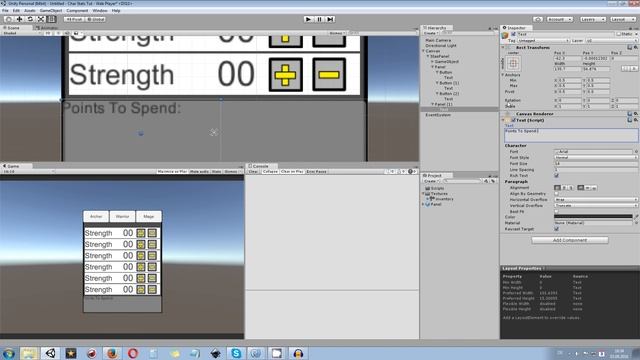Toggle the Rich Text checkbox
640x360 pixels.
[x=556, y=176]
